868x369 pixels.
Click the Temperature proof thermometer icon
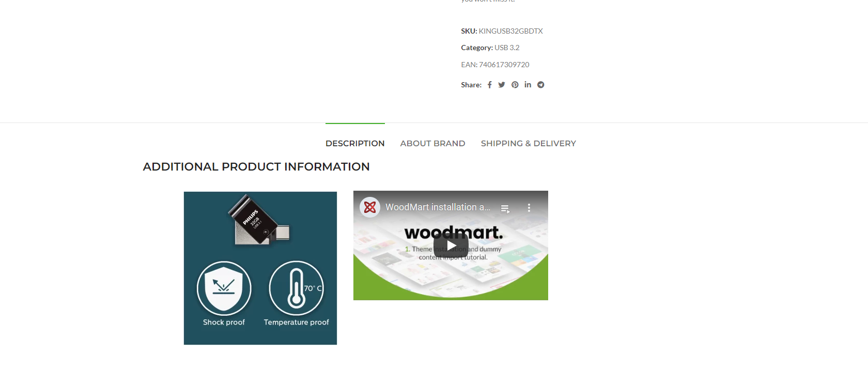pos(297,288)
